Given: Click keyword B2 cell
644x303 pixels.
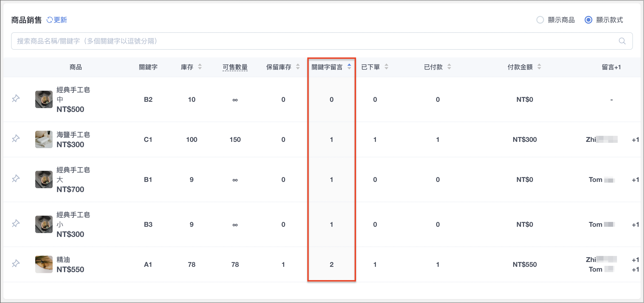Looking at the screenshot, I should click(x=148, y=99).
